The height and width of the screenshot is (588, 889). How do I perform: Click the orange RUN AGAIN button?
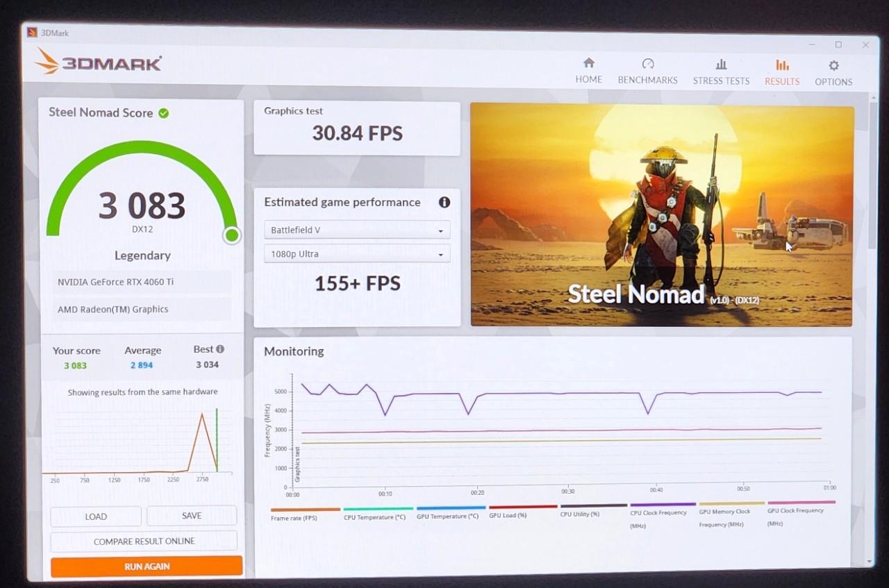coord(147,566)
